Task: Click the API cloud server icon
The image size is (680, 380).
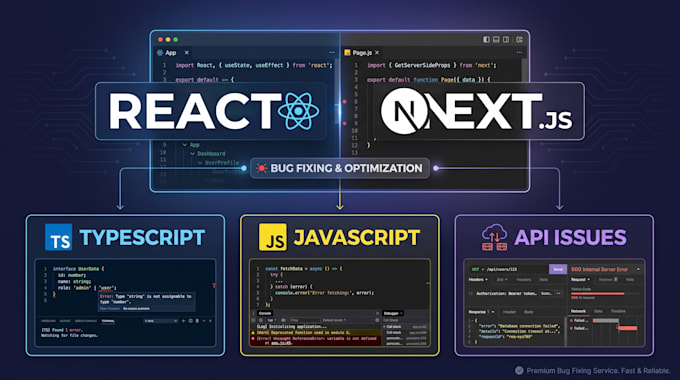Action: (494, 237)
